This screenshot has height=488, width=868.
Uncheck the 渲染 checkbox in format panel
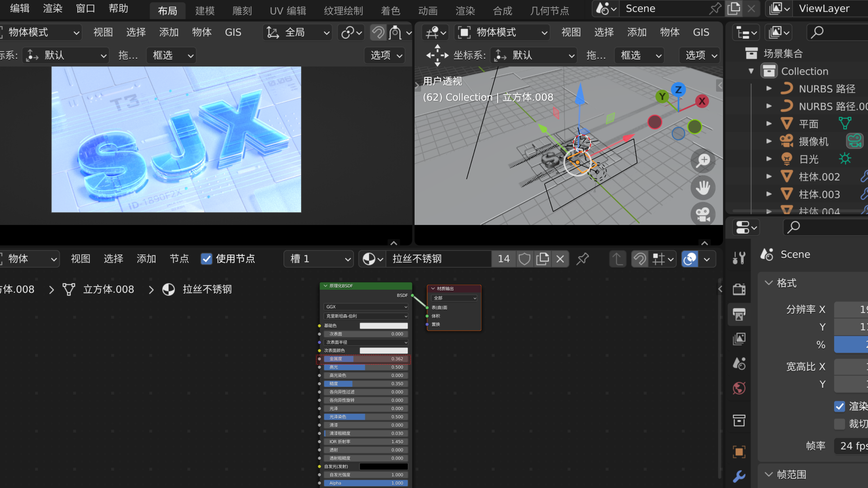pyautogui.click(x=840, y=406)
